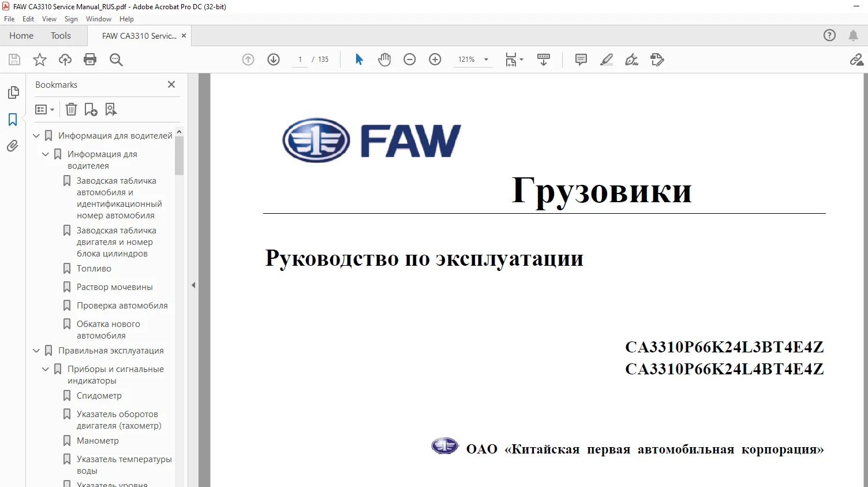The height and width of the screenshot is (487, 868).
Task: Open the File menu
Action: (9, 19)
